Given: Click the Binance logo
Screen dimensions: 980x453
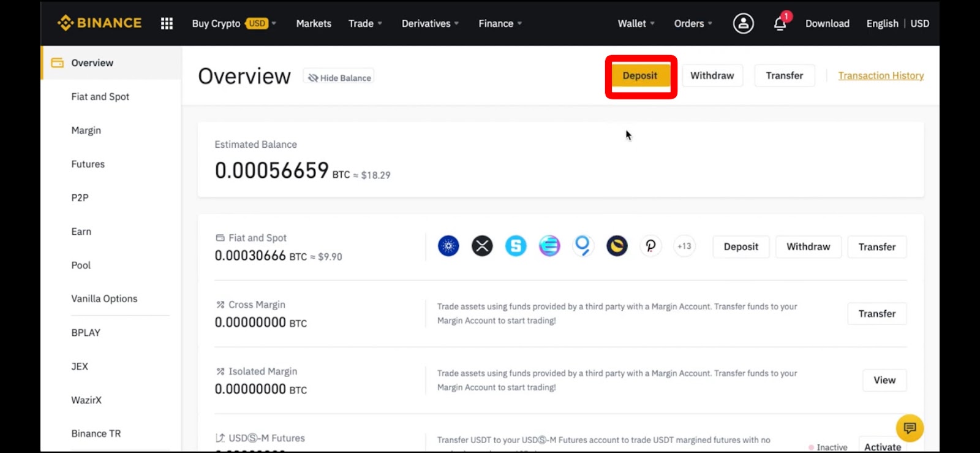Looking at the screenshot, I should pyautogui.click(x=99, y=23).
